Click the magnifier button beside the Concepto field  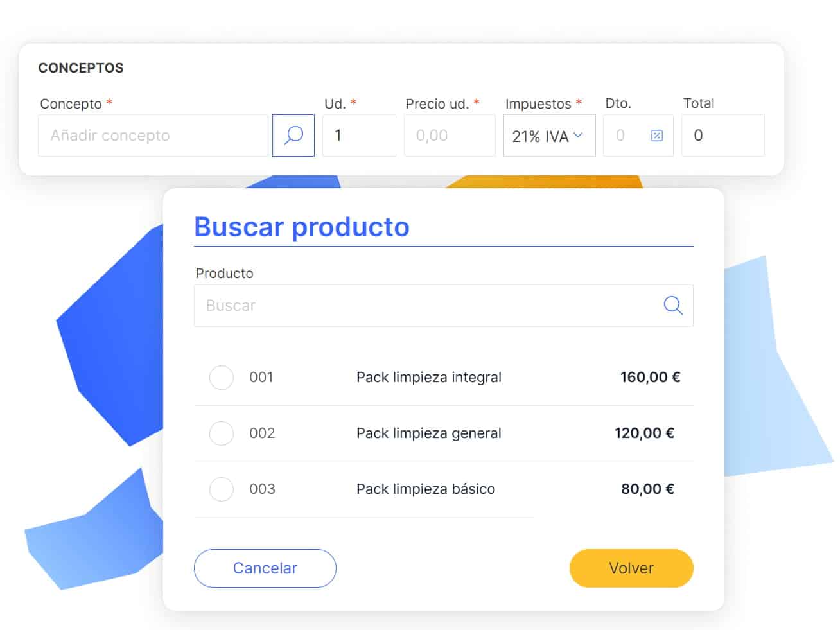(x=293, y=136)
